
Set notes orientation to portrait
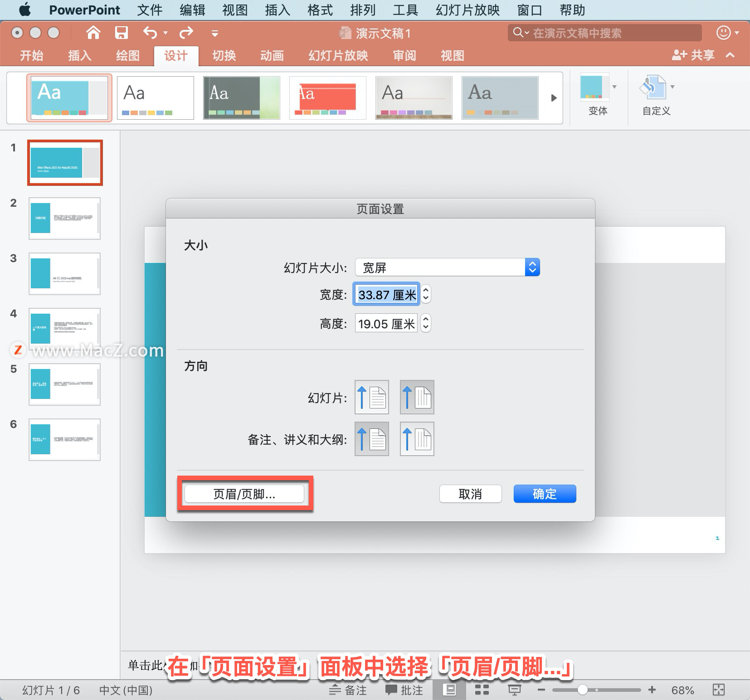tap(372, 439)
